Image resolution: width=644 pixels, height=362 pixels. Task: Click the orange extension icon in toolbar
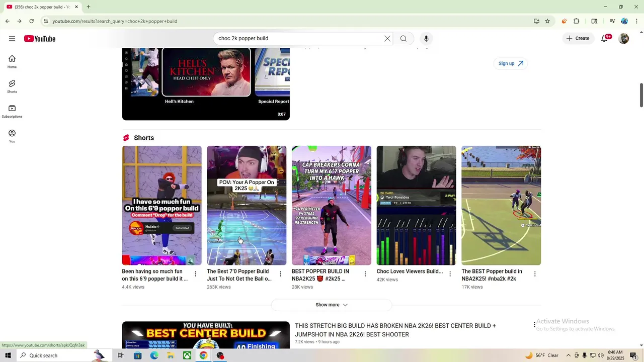click(x=564, y=21)
